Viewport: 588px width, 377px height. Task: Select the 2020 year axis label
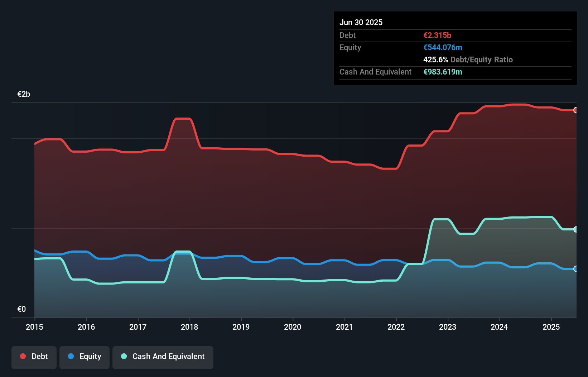tap(293, 327)
